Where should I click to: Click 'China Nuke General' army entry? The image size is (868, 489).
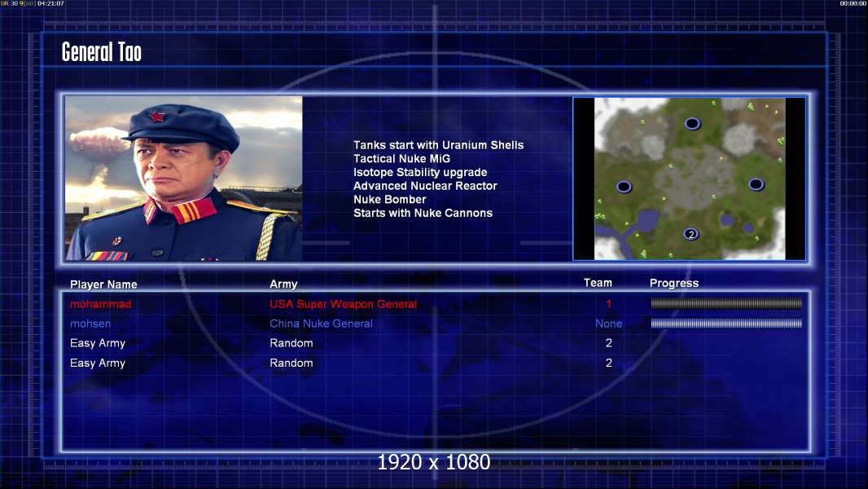point(321,324)
